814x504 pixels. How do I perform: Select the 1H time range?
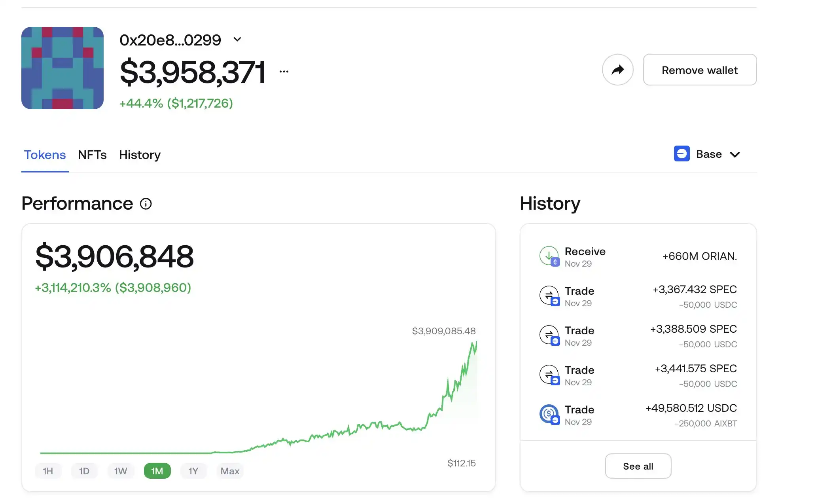pyautogui.click(x=48, y=471)
